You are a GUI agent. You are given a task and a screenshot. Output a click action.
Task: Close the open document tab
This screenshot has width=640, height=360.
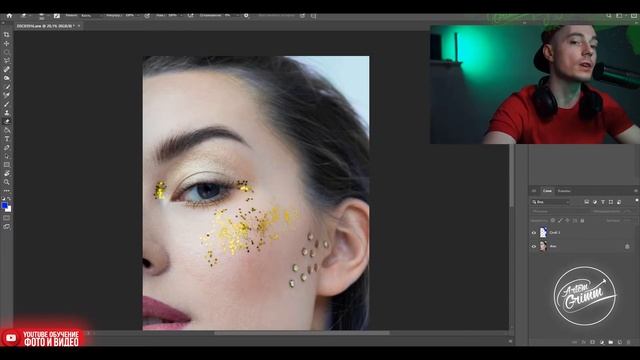79,26
